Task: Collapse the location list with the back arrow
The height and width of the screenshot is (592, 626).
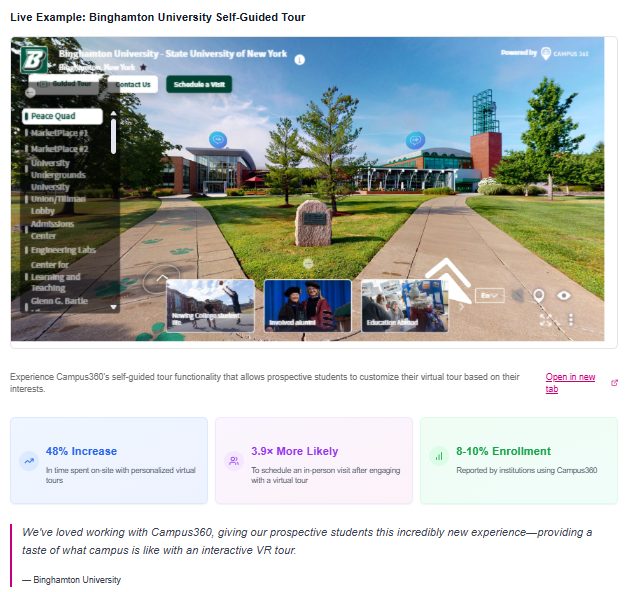Action: click(30, 93)
